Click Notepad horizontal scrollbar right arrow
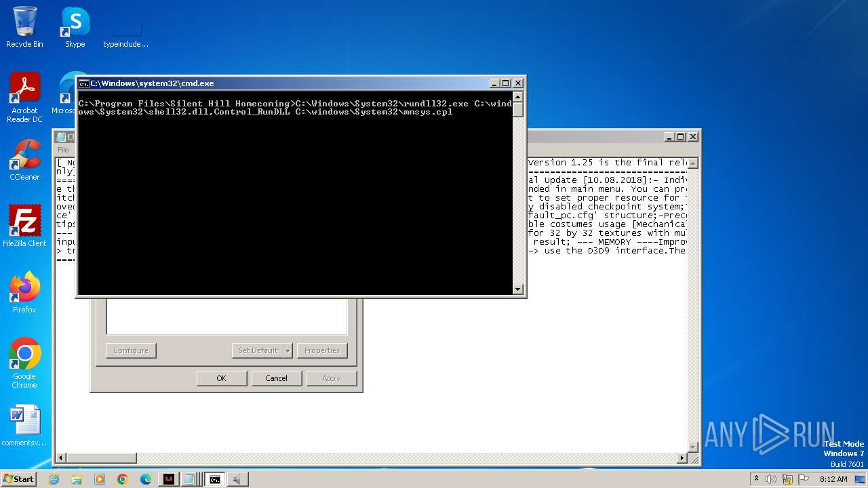This screenshot has width=868, height=488. pyautogui.click(x=682, y=458)
